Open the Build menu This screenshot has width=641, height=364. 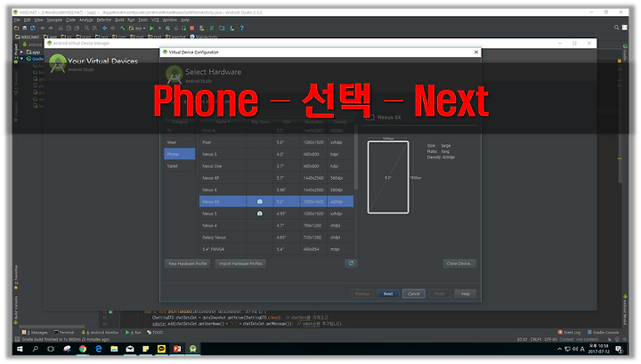[x=119, y=20]
